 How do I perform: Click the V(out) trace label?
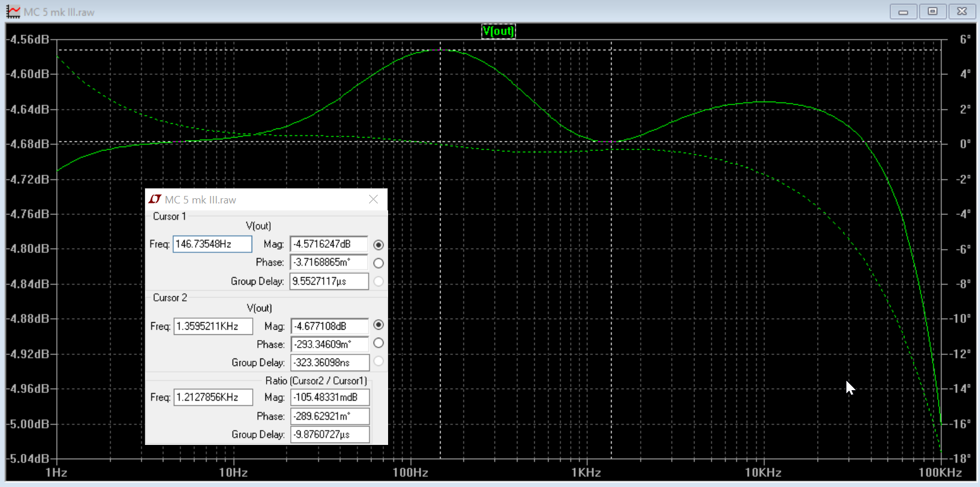(498, 31)
